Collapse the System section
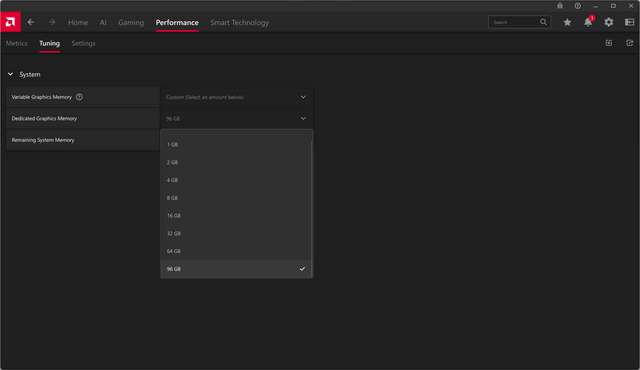Image resolution: width=640 pixels, height=370 pixels. 11,74
